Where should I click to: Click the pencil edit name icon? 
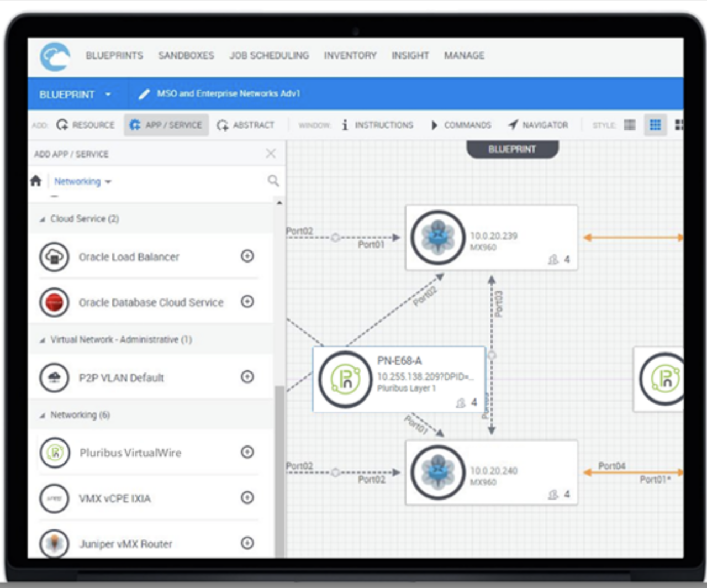pos(144,94)
